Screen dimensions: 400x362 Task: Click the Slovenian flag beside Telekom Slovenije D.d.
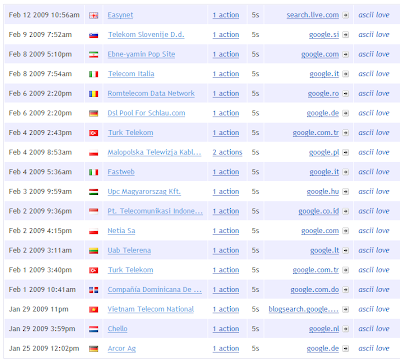94,35
